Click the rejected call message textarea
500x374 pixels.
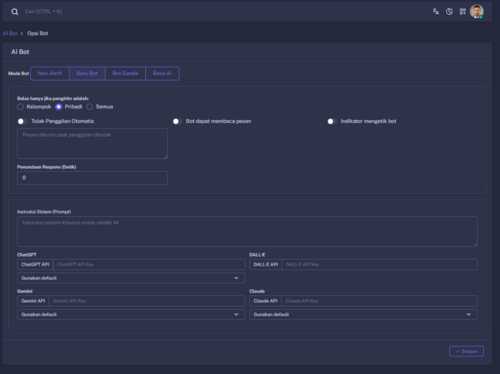click(x=92, y=143)
